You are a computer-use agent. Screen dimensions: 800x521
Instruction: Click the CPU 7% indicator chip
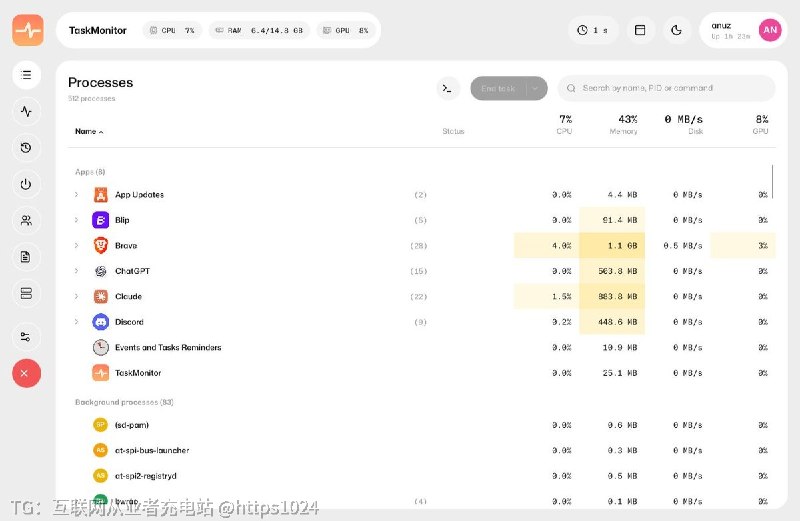click(x=172, y=31)
